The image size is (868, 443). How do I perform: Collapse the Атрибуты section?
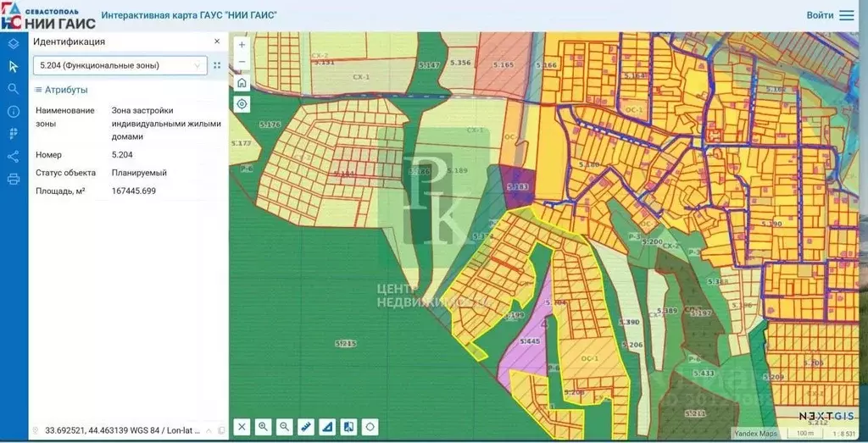[38, 90]
